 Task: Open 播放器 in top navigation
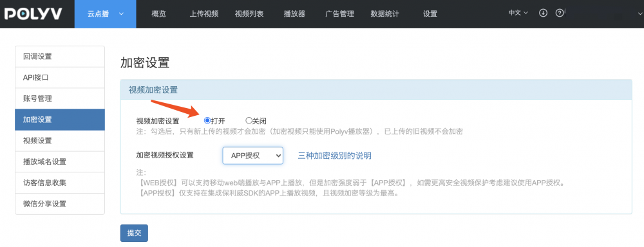point(294,14)
